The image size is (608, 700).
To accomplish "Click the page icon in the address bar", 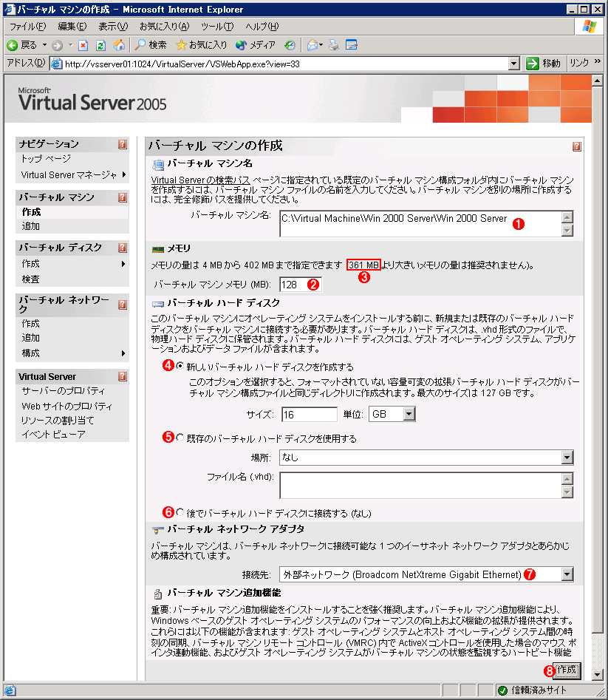I will [x=56, y=64].
